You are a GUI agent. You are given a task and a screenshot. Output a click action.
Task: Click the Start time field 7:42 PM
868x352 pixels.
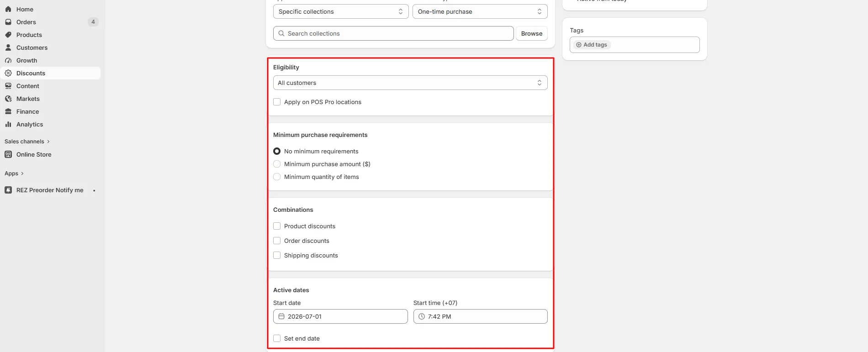coord(480,316)
